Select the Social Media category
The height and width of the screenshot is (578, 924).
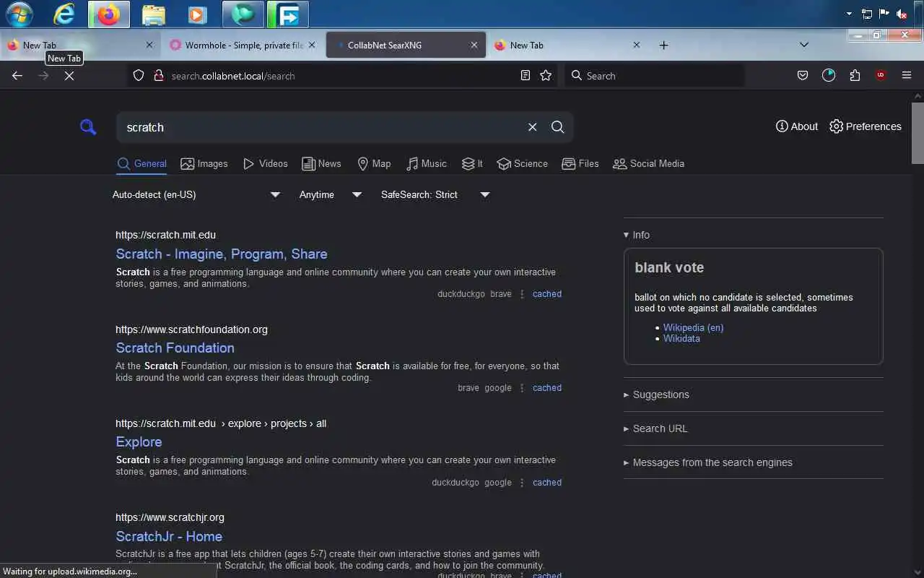pos(648,163)
